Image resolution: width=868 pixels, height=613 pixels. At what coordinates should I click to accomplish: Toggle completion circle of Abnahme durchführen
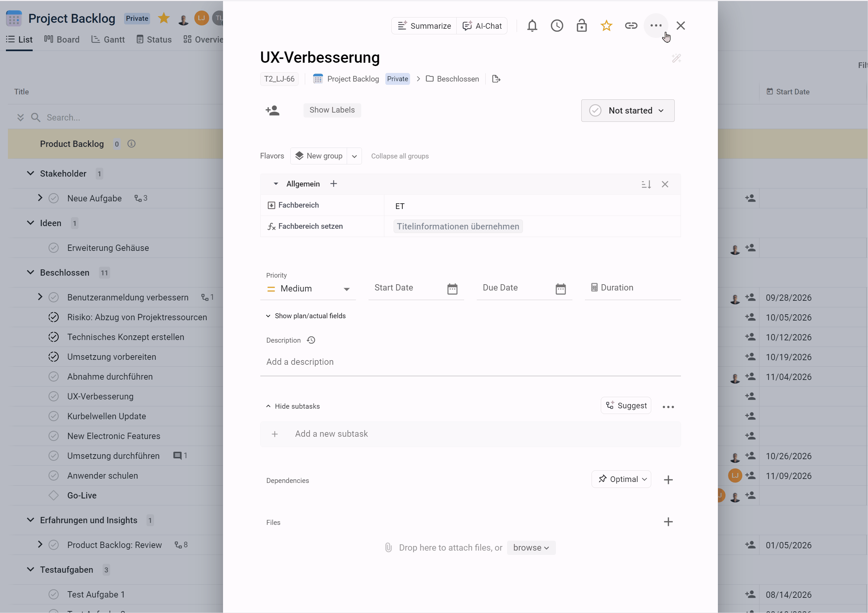53,377
